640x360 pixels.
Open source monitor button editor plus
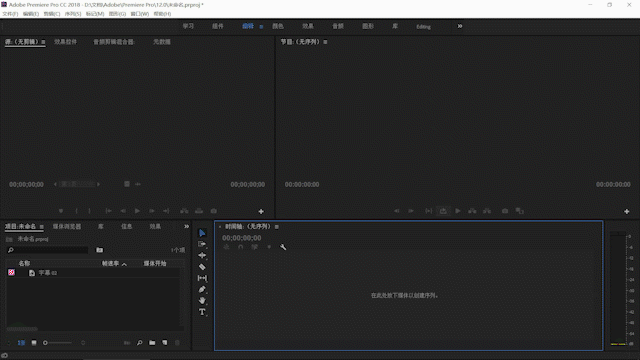pos(261,211)
